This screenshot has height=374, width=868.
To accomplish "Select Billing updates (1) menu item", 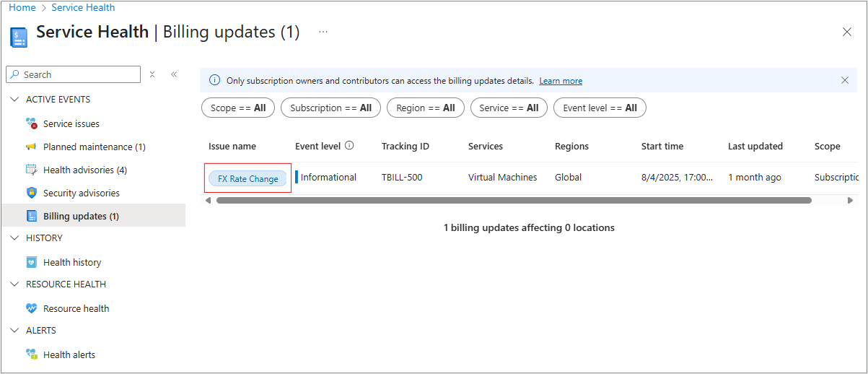I will [x=94, y=217].
